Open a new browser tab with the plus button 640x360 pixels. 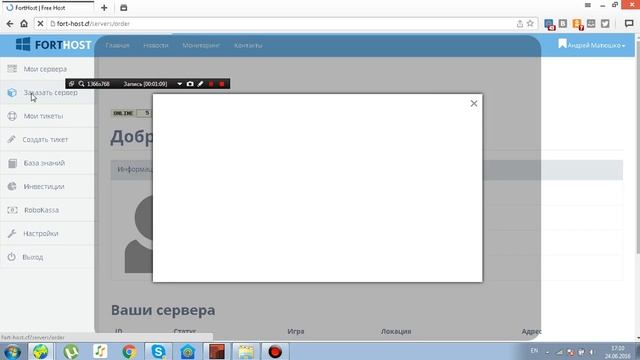[x=104, y=8]
